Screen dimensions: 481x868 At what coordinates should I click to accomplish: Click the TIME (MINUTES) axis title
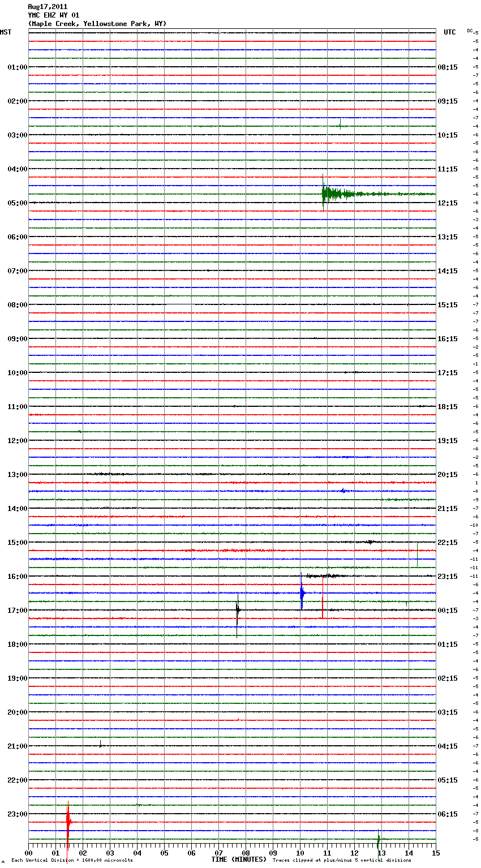(239, 860)
